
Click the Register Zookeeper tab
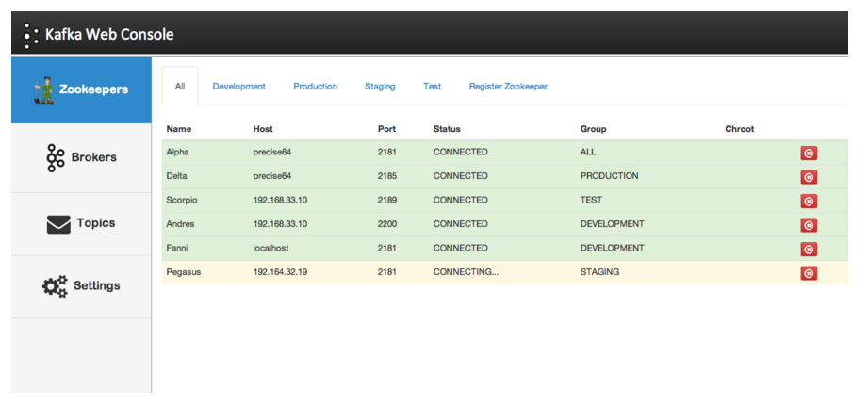click(x=508, y=87)
